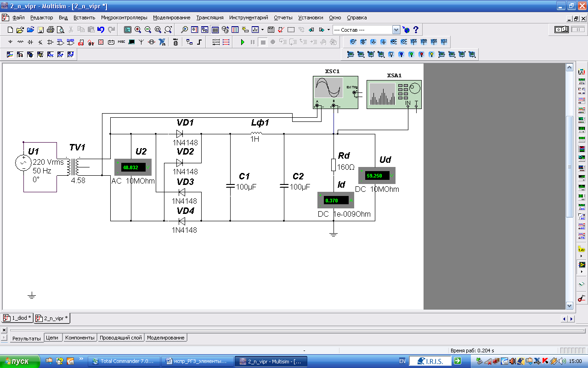Place VDD power source
Screen dimensions: 588x368
tap(424, 42)
